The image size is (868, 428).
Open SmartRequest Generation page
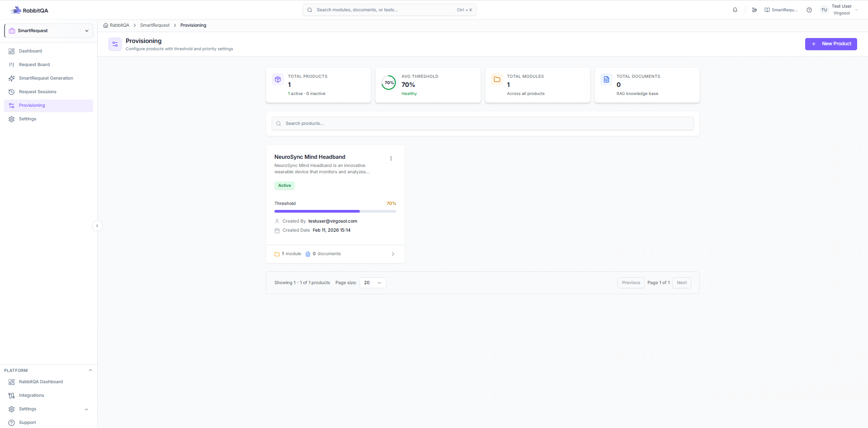point(49,78)
